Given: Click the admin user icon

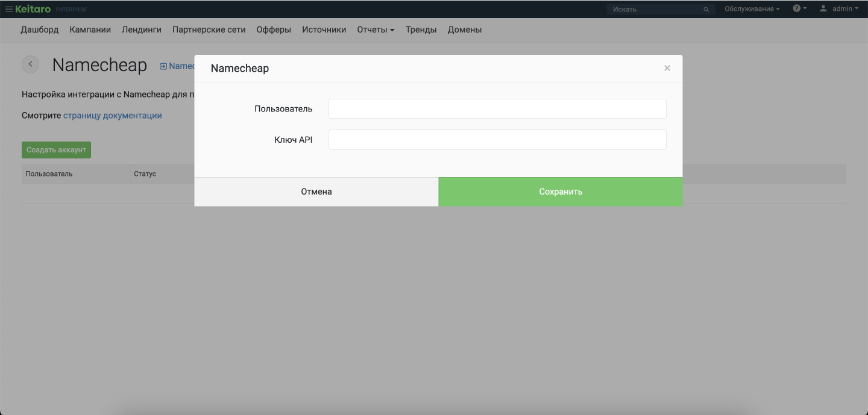Looking at the screenshot, I should tap(823, 8).
